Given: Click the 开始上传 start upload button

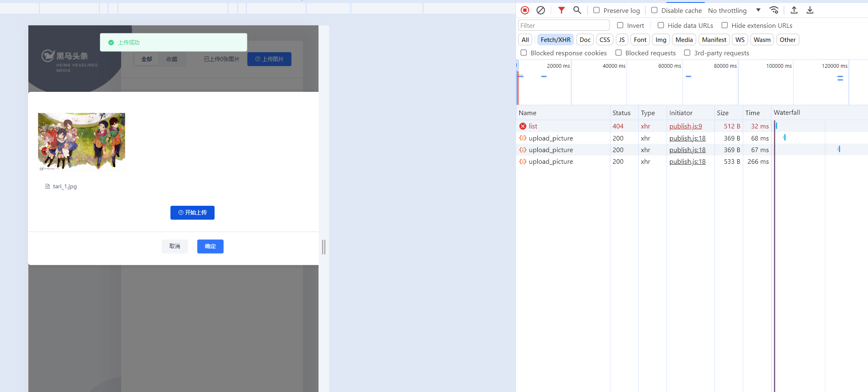Looking at the screenshot, I should [x=192, y=213].
